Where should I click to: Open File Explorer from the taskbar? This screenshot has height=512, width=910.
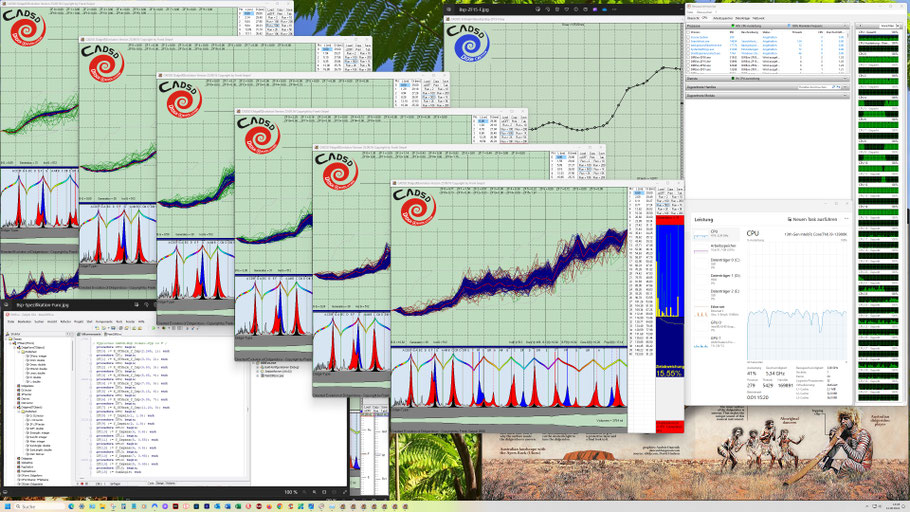coord(102,506)
